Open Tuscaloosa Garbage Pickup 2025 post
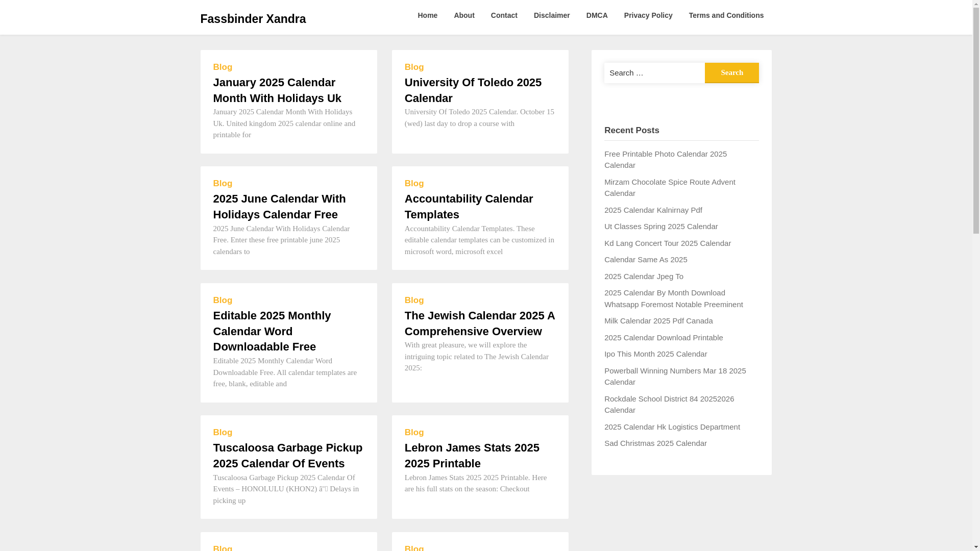Image resolution: width=980 pixels, height=551 pixels. click(287, 456)
